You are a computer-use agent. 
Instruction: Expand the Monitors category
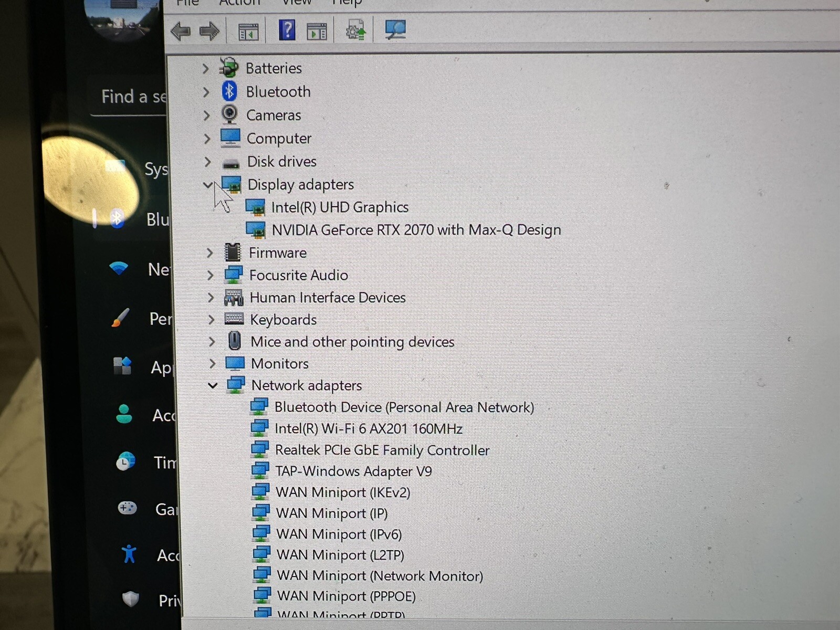(x=212, y=363)
